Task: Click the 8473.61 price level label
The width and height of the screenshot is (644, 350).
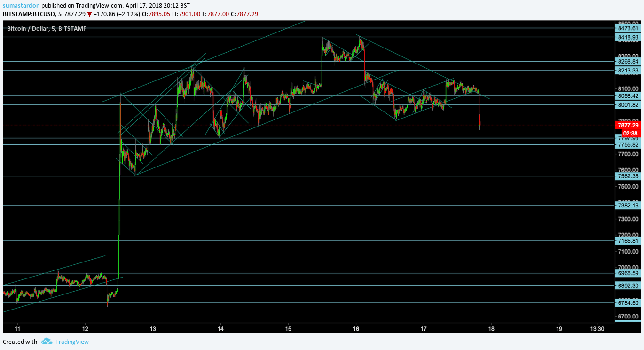Action: click(x=628, y=28)
